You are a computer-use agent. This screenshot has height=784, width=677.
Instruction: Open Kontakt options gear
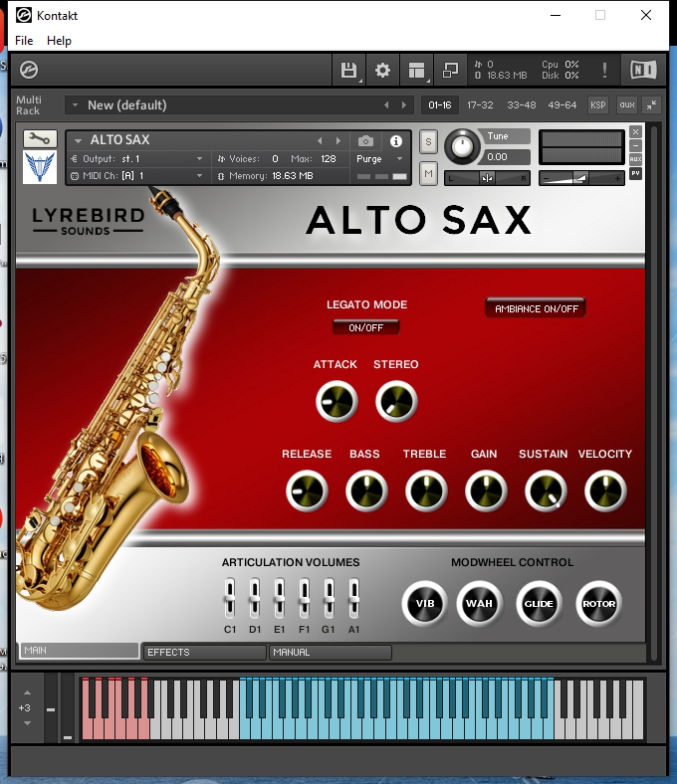[382, 70]
